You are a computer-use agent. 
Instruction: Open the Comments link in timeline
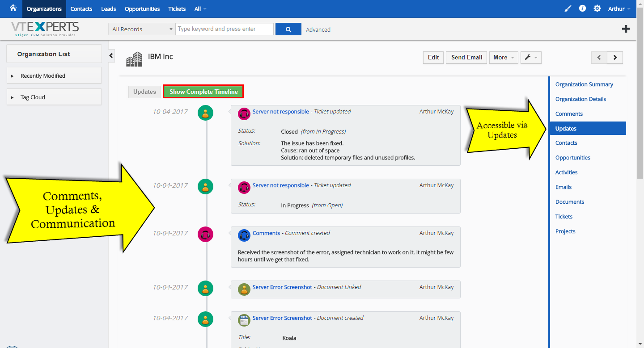266,233
